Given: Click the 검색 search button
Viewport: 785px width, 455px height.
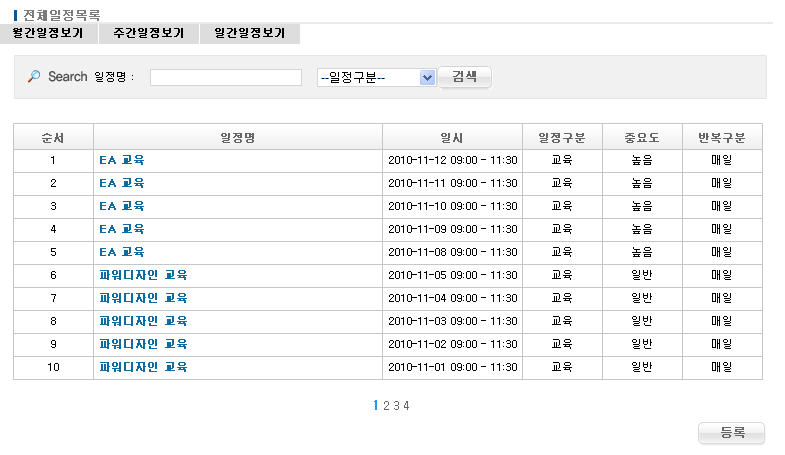Looking at the screenshot, I should coord(464,77).
